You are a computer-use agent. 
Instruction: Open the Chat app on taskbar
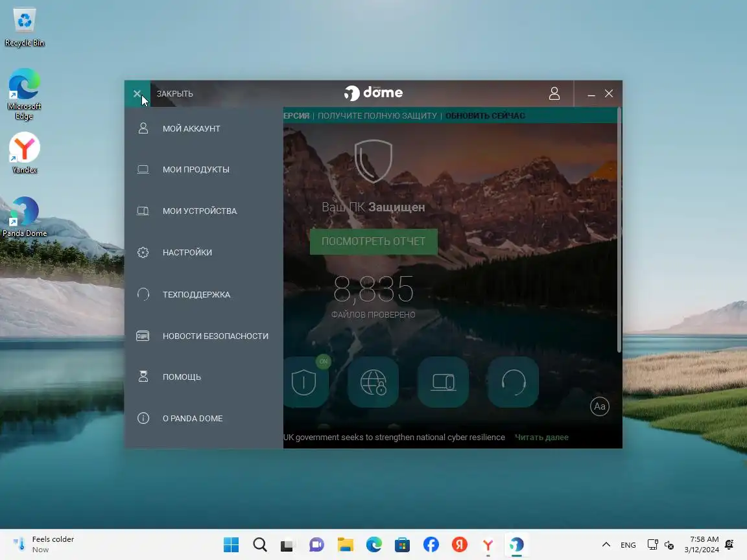316,544
